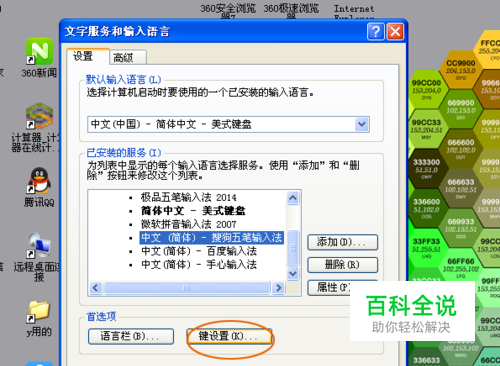Open the y用的 folder shortcut

pos(39,312)
